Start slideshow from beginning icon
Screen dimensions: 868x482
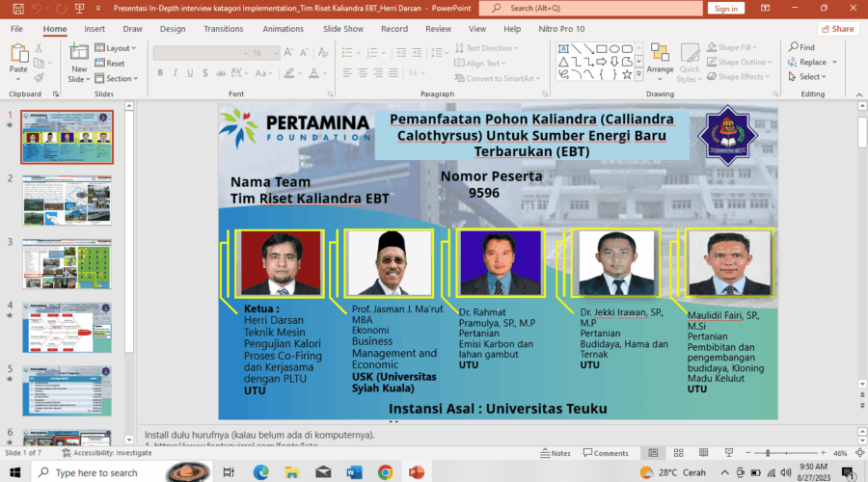(80, 9)
